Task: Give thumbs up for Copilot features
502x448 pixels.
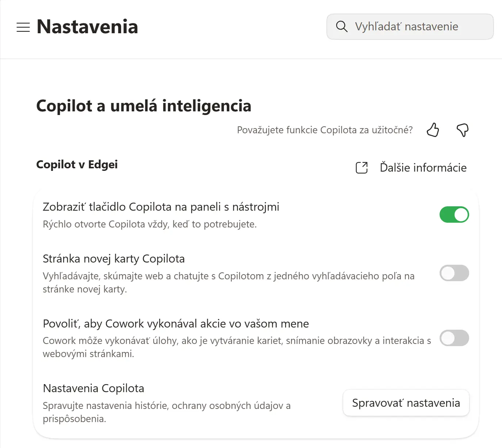Action: (433, 130)
